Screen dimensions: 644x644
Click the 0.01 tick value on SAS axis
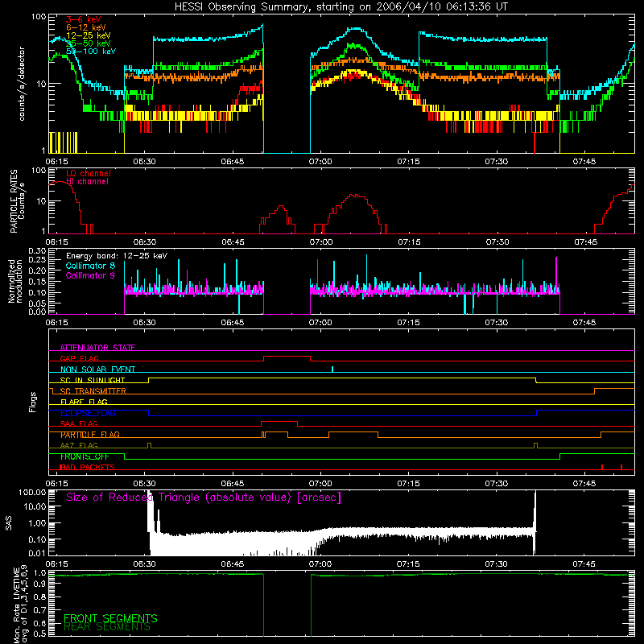[38, 553]
